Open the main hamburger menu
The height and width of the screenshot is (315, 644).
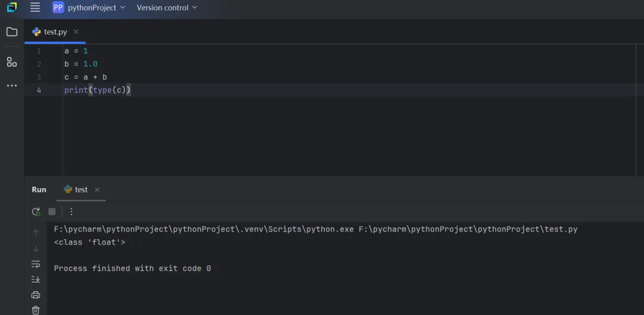(35, 8)
